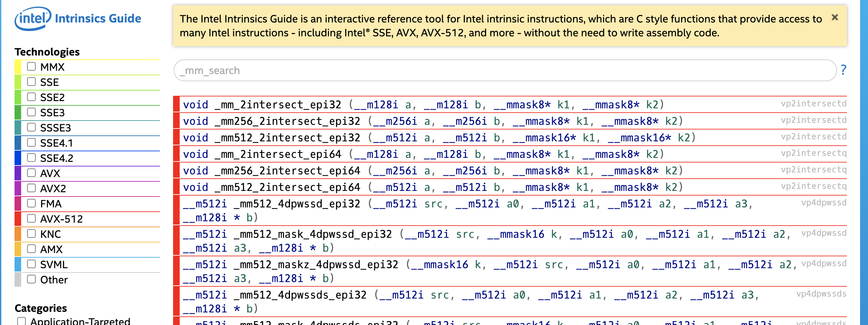Select the SSE3 checkbox

point(31,112)
